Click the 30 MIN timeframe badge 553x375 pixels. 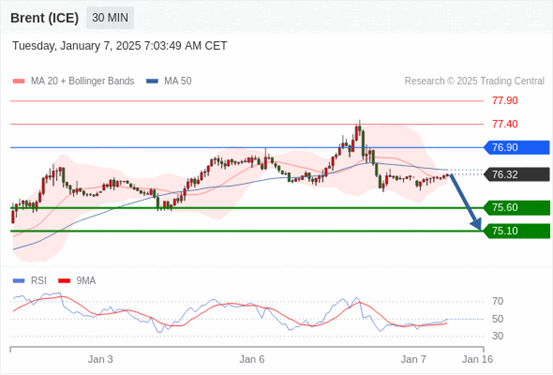click(110, 18)
